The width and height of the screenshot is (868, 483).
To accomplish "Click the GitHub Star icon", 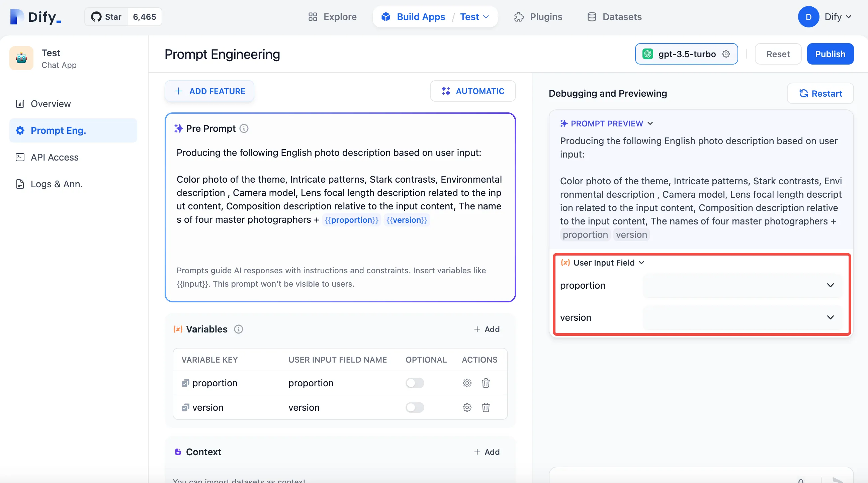I will click(x=96, y=17).
